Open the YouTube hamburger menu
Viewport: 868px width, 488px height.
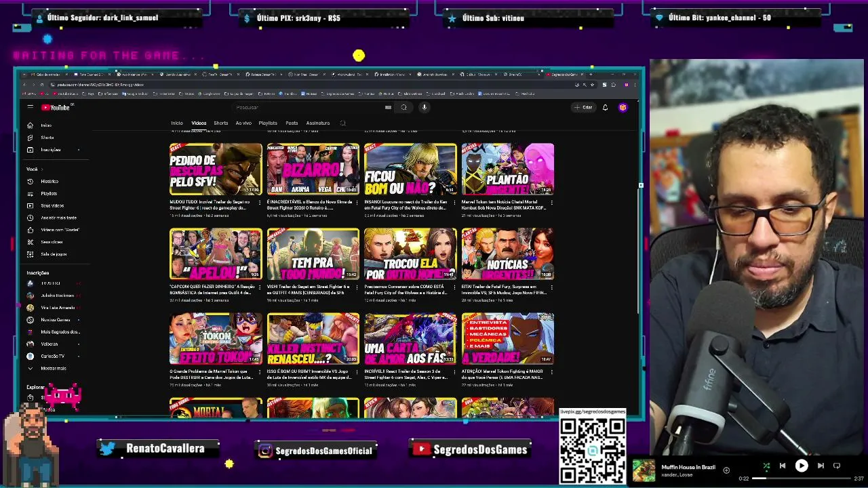coord(30,107)
